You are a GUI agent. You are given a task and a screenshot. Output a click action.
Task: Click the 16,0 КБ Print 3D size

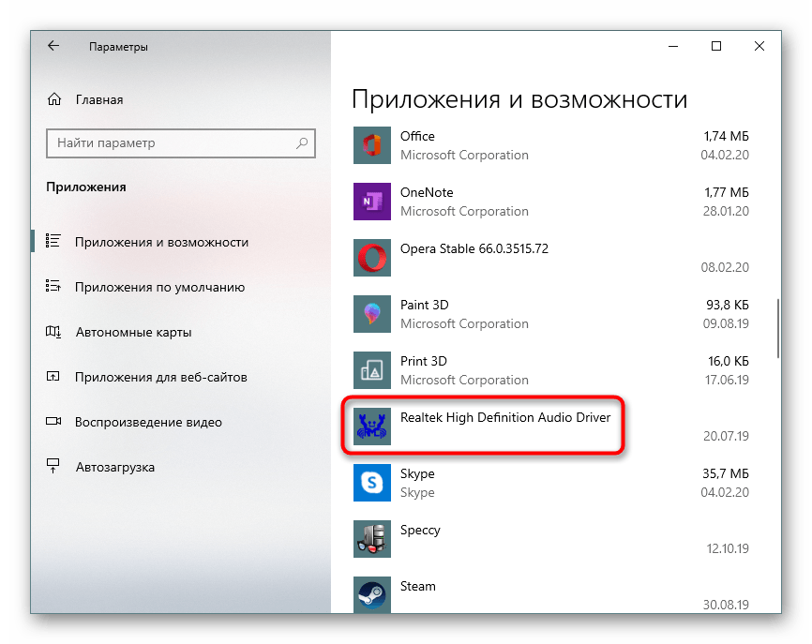click(729, 361)
